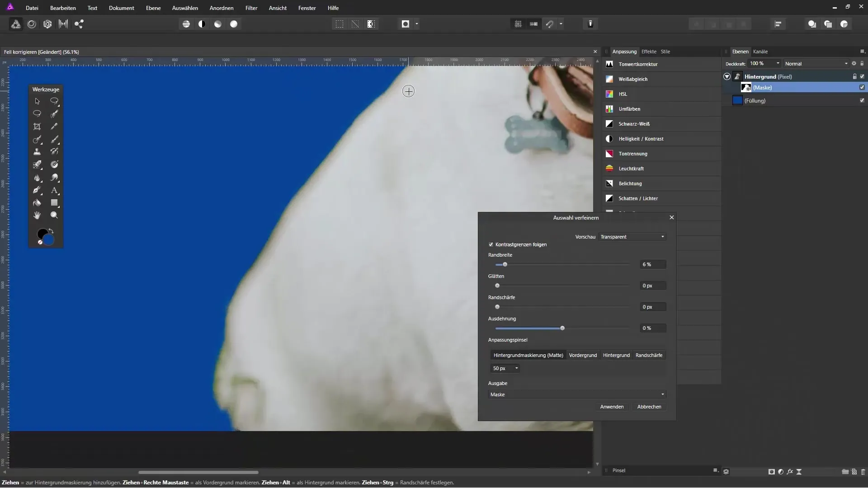The width and height of the screenshot is (868, 488).
Task: Open the Ebenen panel options menu
Action: 862,52
